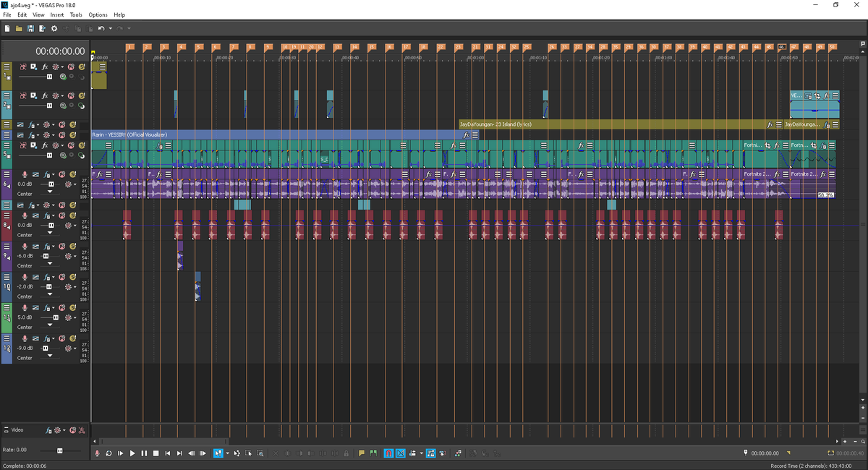
Task: Click the Record button in transport bar
Action: click(x=98, y=453)
